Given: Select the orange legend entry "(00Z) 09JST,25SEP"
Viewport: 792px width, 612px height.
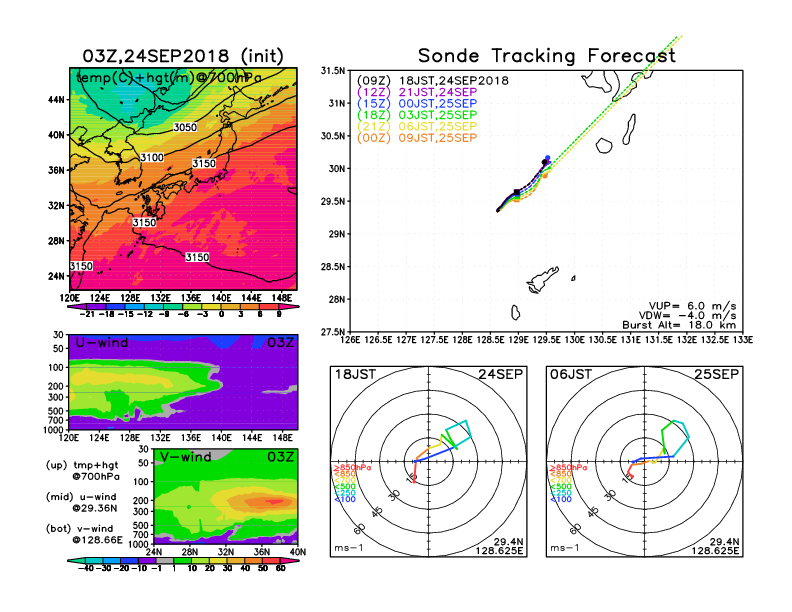Looking at the screenshot, I should tap(417, 137).
